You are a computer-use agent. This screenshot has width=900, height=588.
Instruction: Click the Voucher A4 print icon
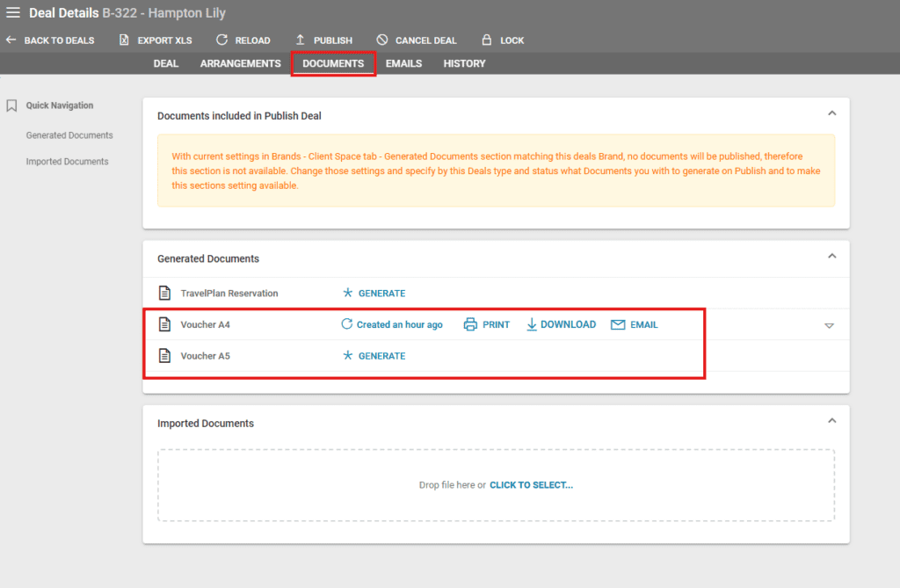click(x=470, y=324)
